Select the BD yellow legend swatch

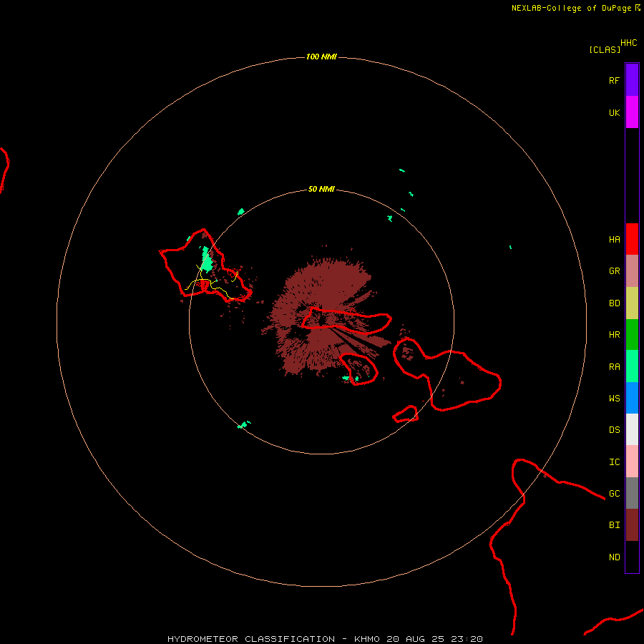[x=632, y=303]
